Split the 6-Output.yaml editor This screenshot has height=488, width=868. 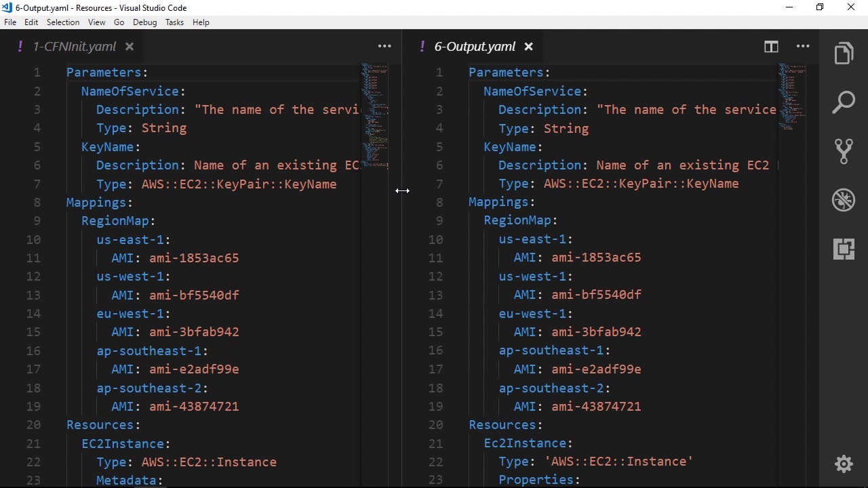(x=771, y=47)
